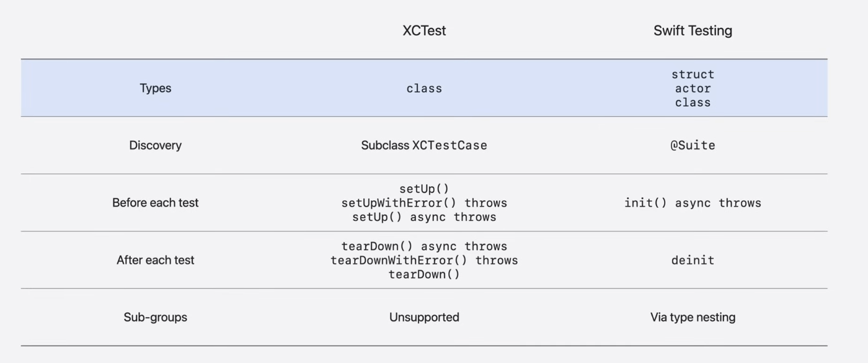
Task: Select the @Suite attribute text
Action: point(693,145)
